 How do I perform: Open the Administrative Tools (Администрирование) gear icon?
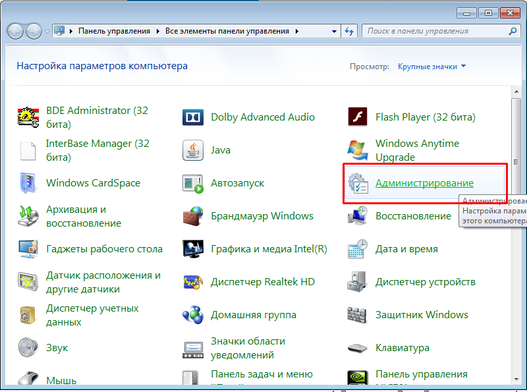tap(358, 183)
